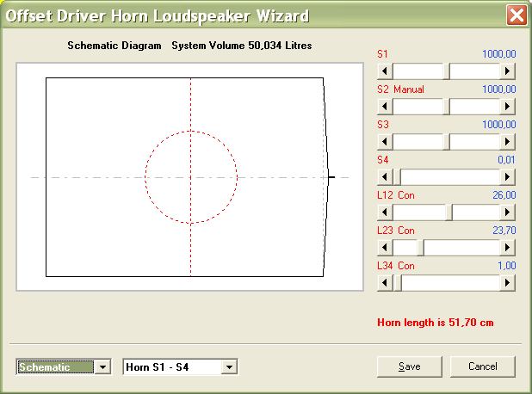Increase S2 with the right arrow
The image size is (532, 394).
pyautogui.click(x=507, y=107)
